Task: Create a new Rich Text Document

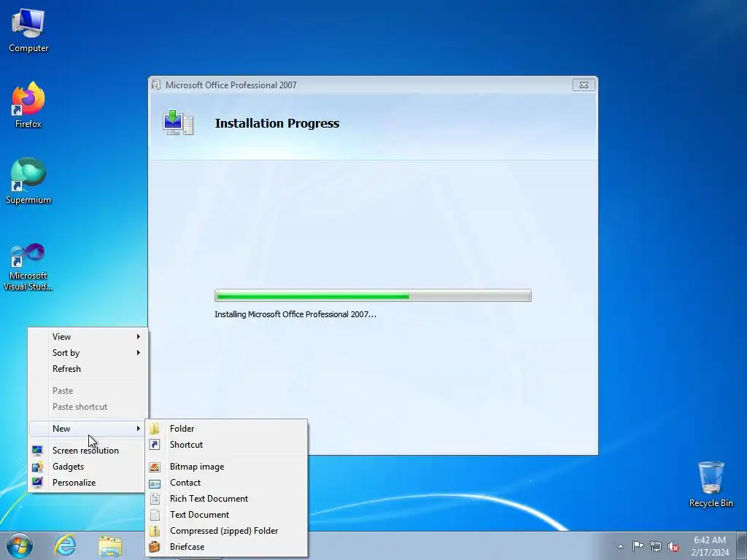Action: pos(226,499)
